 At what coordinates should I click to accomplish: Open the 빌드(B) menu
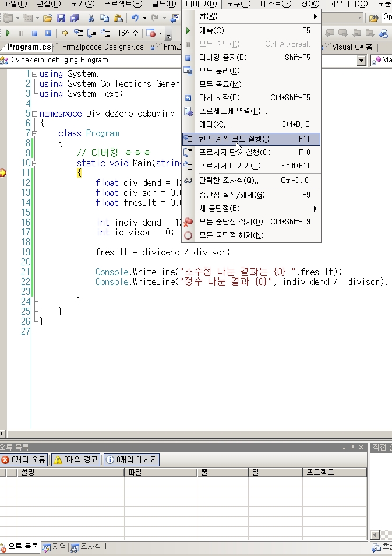point(164,4)
